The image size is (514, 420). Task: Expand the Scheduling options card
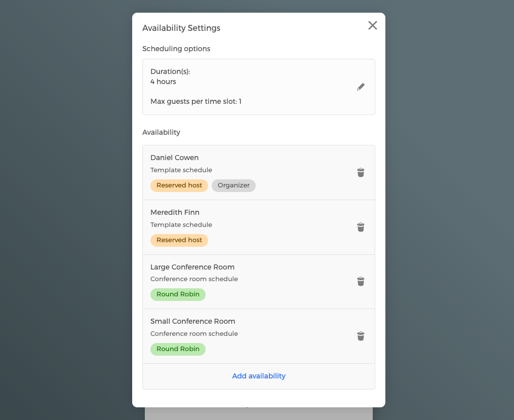coord(259,87)
